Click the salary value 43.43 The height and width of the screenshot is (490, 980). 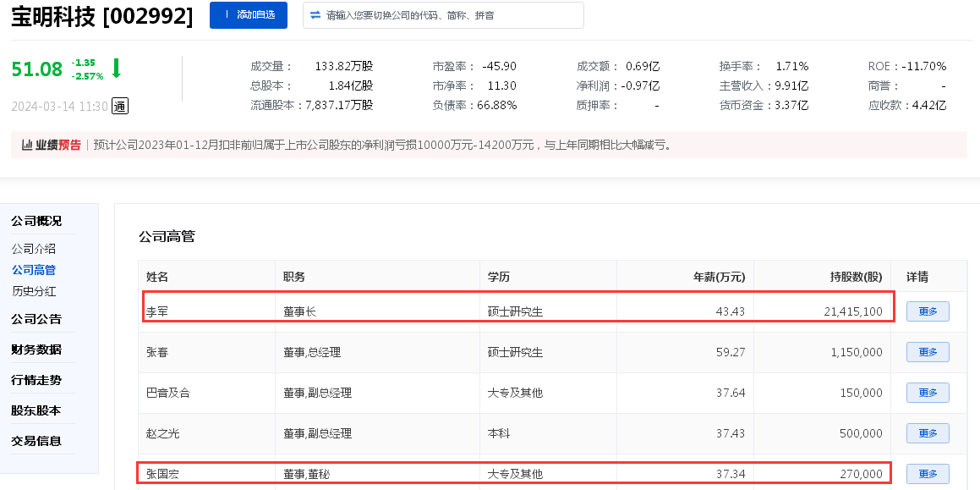click(x=731, y=311)
